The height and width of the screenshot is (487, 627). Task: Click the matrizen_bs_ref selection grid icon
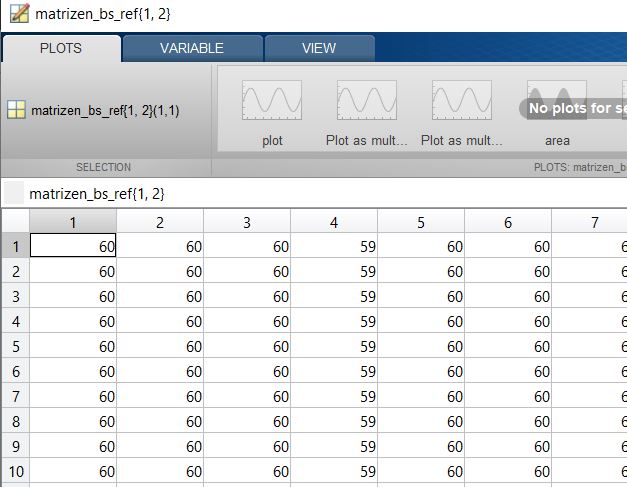pyautogui.click(x=17, y=110)
